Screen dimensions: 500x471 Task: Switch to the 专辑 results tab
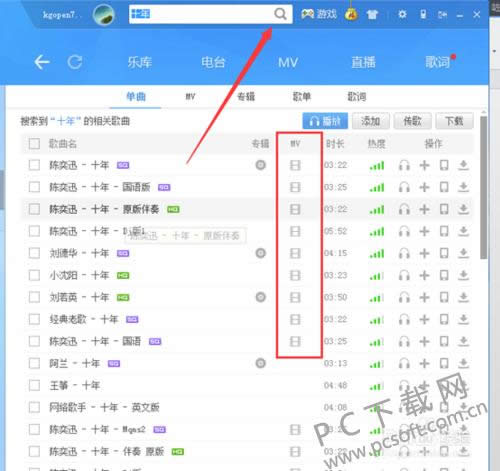pos(246,97)
